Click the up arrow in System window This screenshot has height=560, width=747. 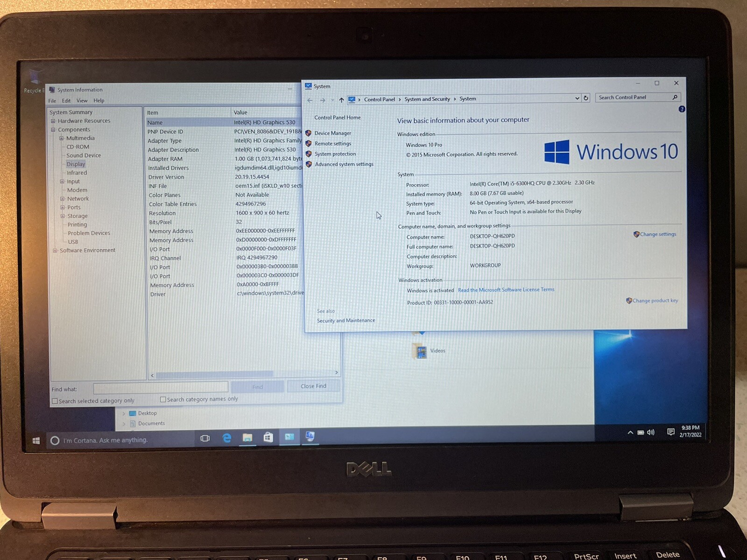point(341,100)
